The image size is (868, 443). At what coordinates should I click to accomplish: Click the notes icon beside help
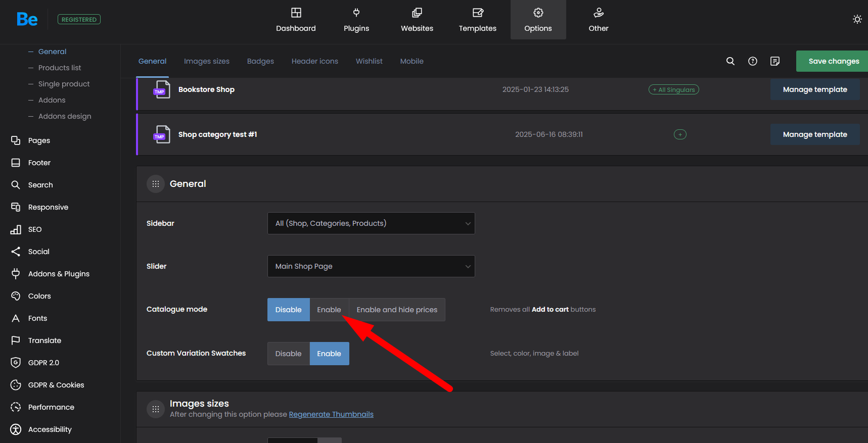(x=774, y=61)
